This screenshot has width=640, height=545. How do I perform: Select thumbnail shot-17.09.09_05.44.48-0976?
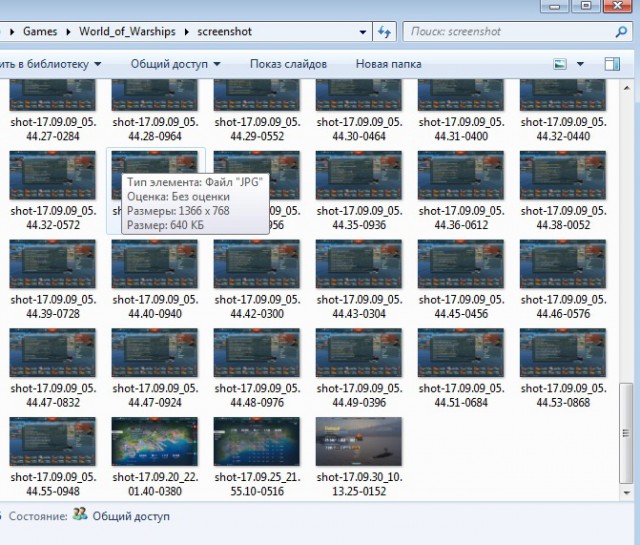pyautogui.click(x=257, y=352)
